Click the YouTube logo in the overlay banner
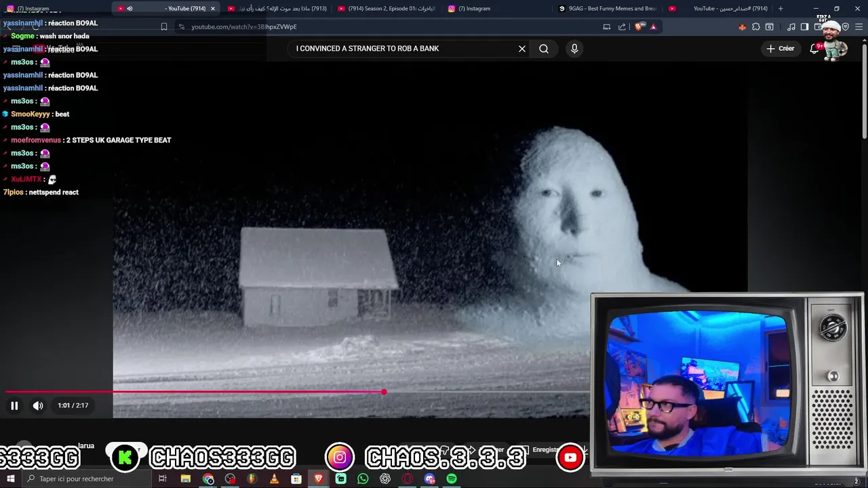The image size is (868, 488). [x=570, y=457]
